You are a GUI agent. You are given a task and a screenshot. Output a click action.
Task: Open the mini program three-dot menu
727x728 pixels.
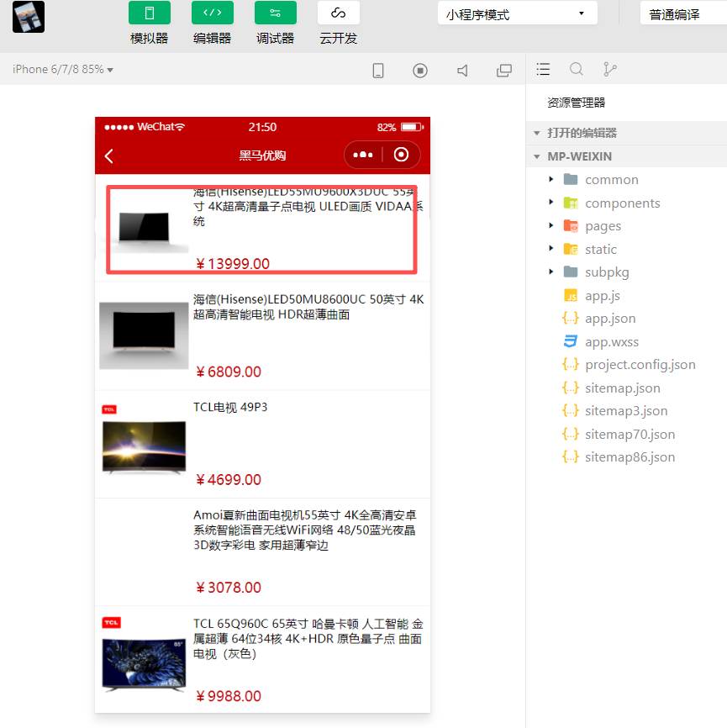[363, 155]
